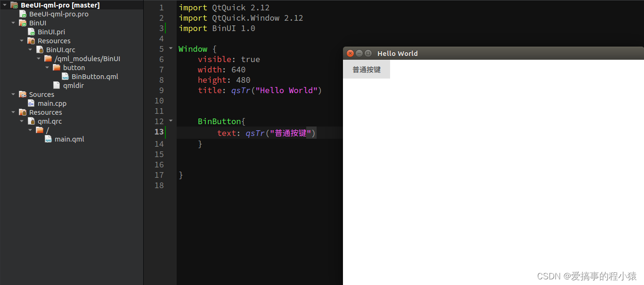Select BinButton.qml in the project tree
Image resolution: width=644 pixels, height=285 pixels.
coord(95,77)
